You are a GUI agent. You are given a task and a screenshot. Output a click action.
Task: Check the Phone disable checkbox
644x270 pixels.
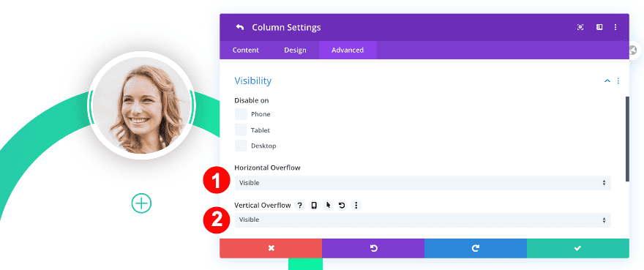click(241, 114)
